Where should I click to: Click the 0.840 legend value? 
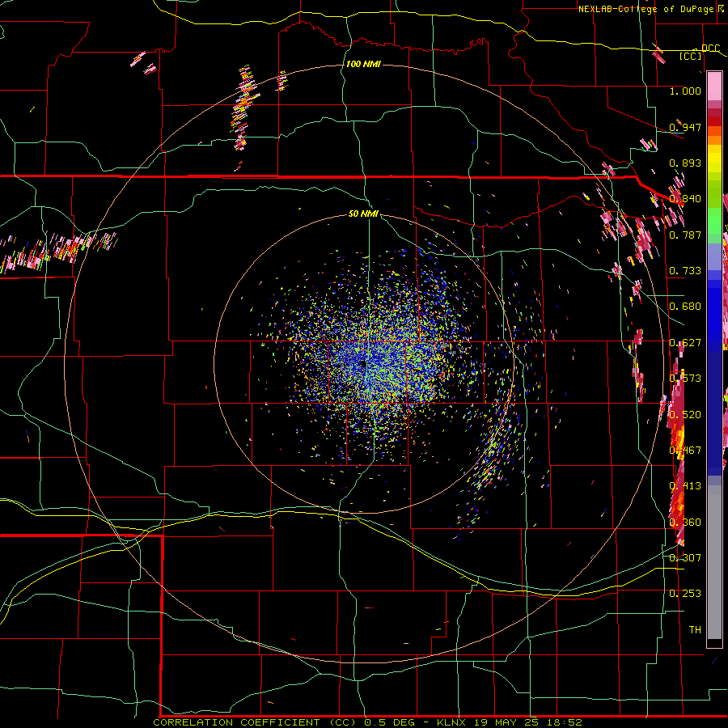pyautogui.click(x=685, y=199)
